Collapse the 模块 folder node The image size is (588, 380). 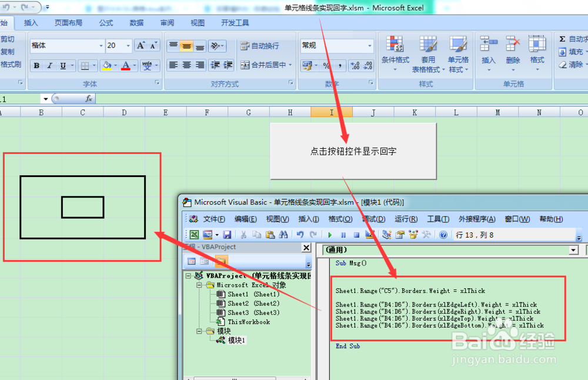coord(199,331)
